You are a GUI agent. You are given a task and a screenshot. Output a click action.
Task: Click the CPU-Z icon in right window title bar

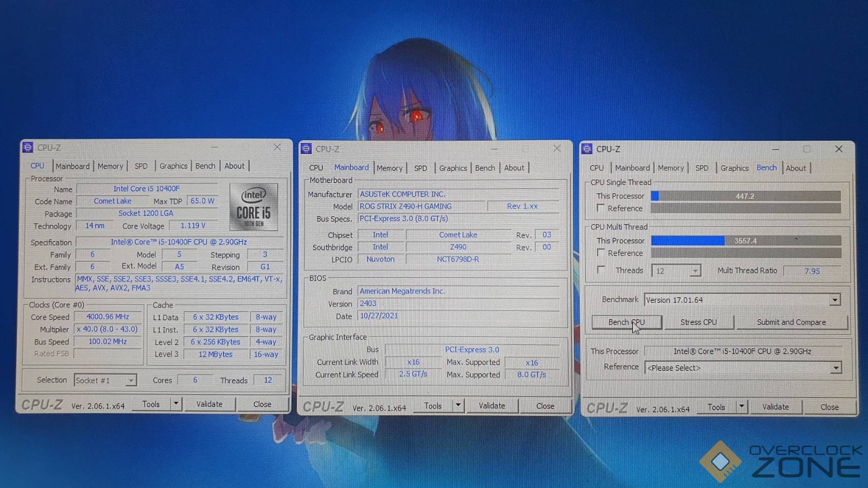587,148
